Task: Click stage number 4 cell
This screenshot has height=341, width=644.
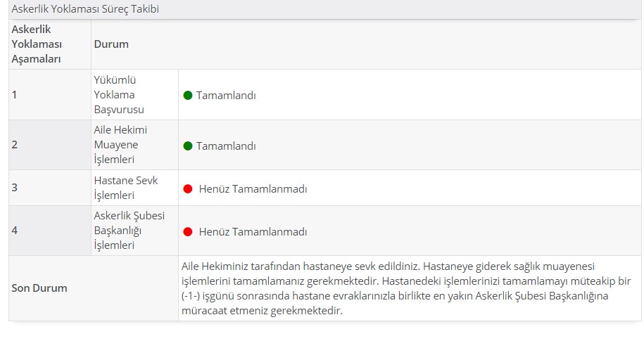Action: (x=50, y=231)
